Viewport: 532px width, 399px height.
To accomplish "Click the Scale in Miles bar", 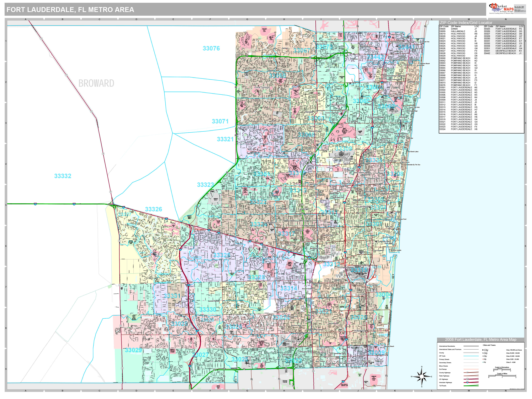I will pos(502,375).
